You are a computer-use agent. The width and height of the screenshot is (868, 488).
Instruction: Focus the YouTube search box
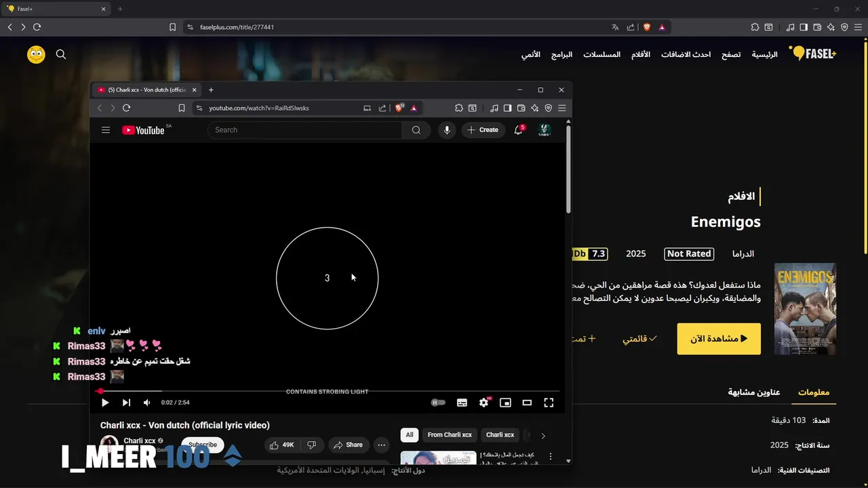point(305,130)
